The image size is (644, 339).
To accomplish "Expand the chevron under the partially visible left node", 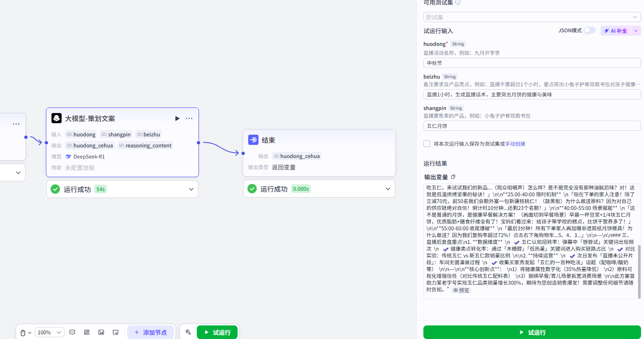I will click(18, 172).
